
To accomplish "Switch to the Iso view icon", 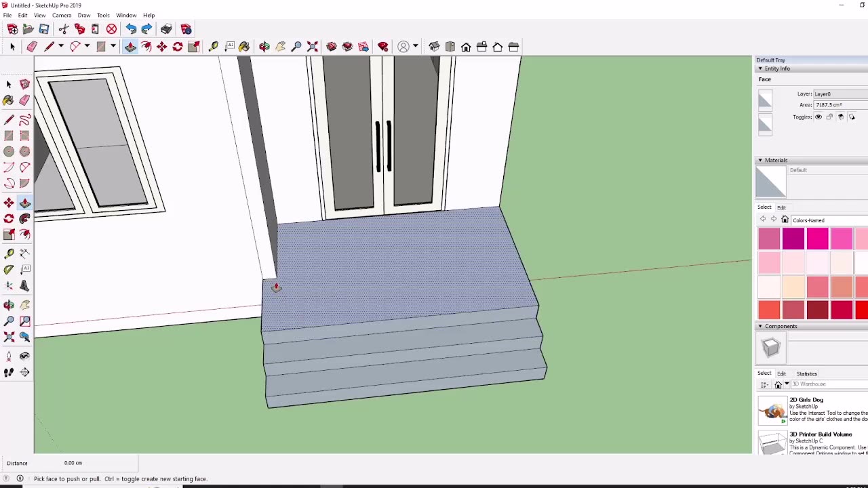I will (x=434, y=47).
